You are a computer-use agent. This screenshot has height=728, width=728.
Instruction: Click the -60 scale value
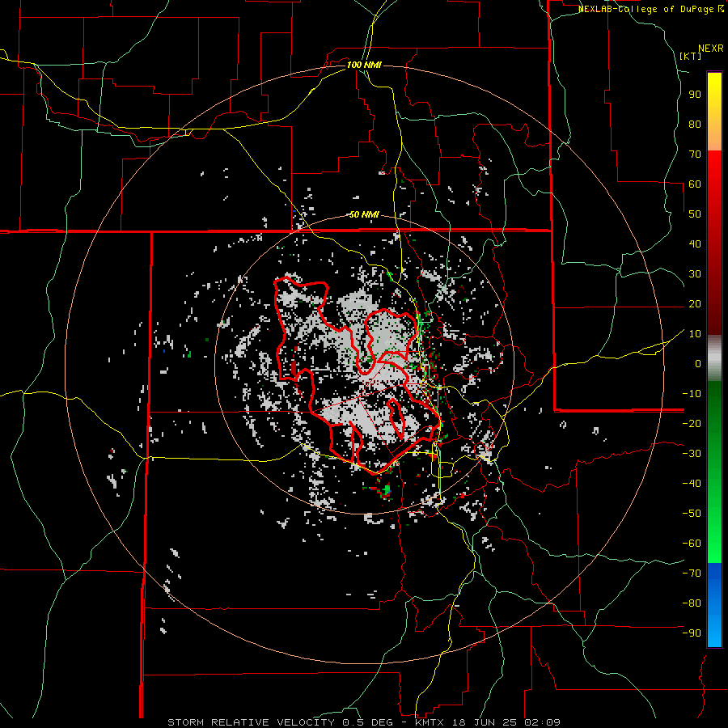click(x=692, y=544)
